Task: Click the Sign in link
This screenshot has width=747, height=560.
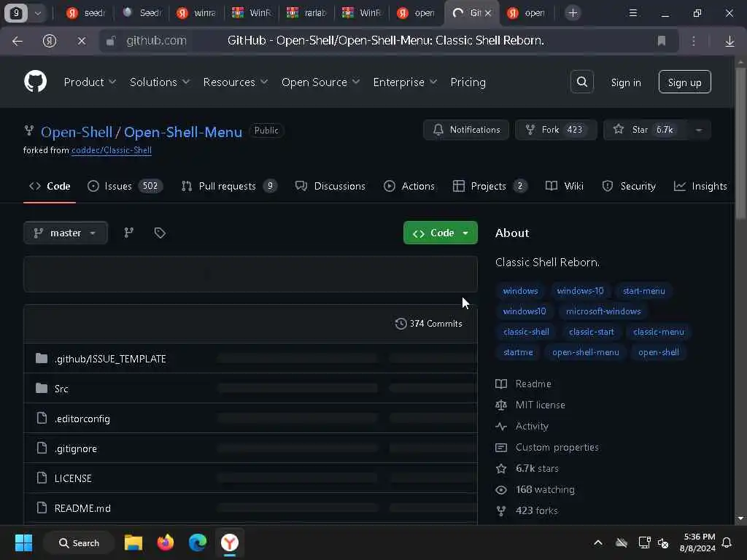Action: tap(625, 82)
